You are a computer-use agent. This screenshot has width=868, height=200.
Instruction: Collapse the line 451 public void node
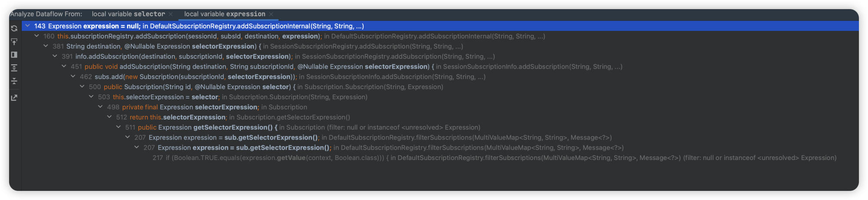pos(64,67)
